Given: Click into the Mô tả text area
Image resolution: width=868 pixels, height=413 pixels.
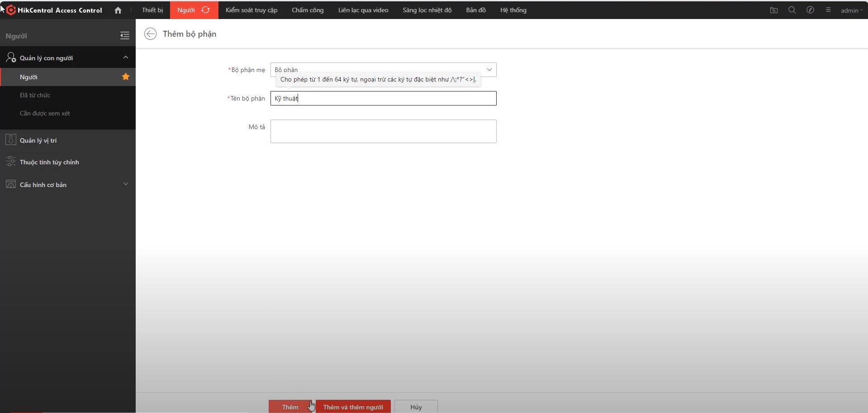Looking at the screenshot, I should (x=383, y=131).
